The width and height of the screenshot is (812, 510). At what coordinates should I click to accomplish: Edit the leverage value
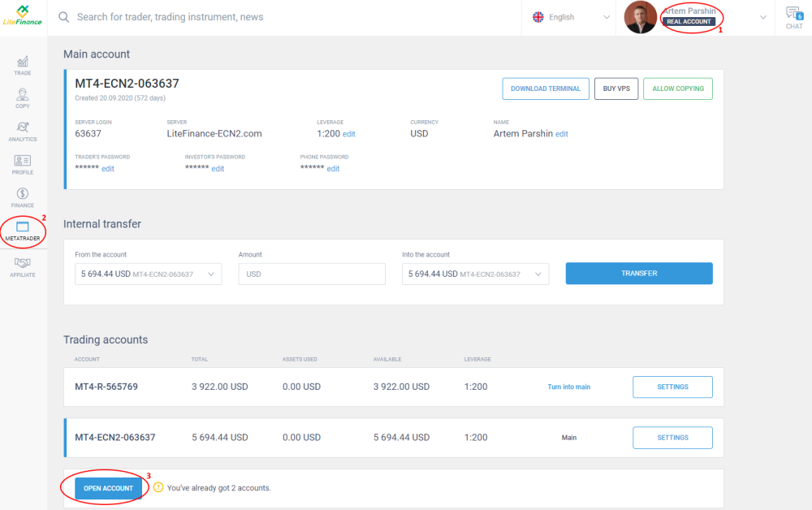(x=349, y=134)
